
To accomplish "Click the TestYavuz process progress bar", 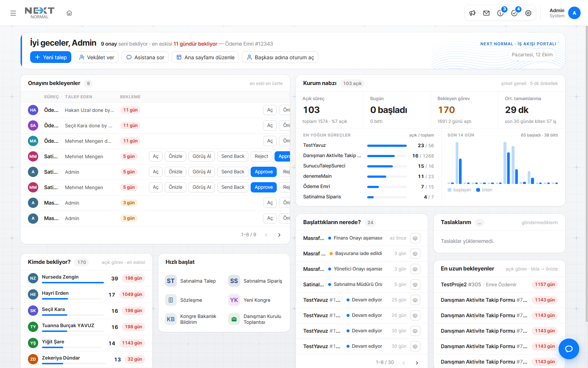I will point(387,146).
